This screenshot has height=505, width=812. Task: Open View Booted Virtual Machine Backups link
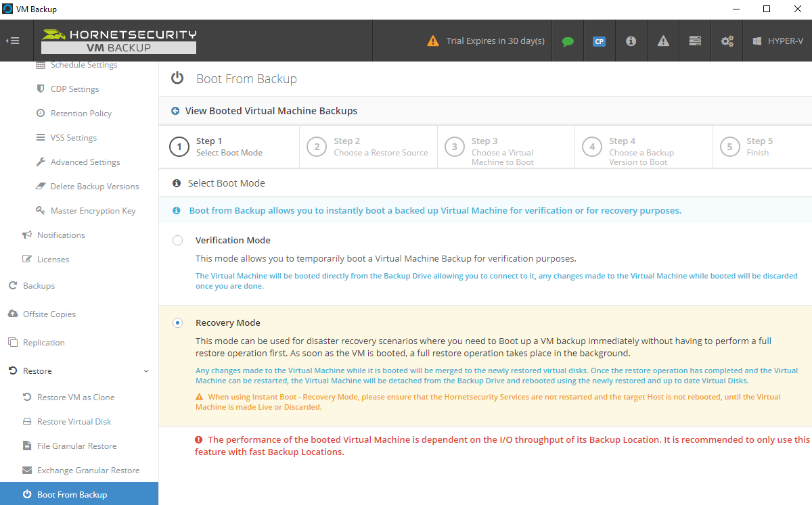click(x=271, y=111)
